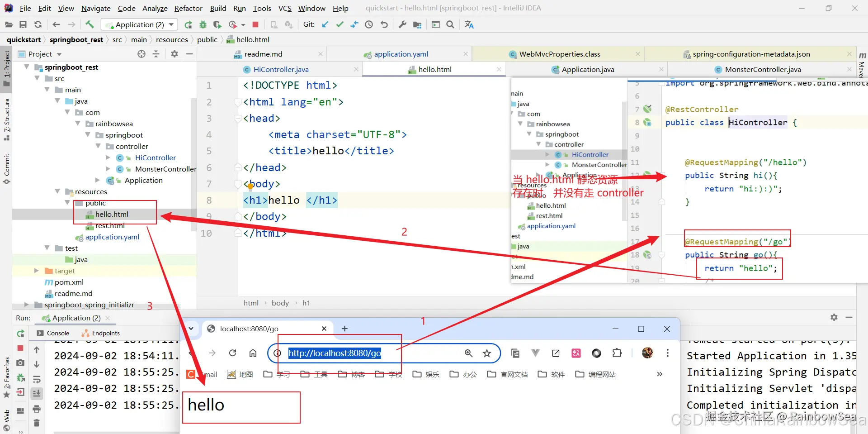Viewport: 868px width, 434px height.
Task: Click the browser address bar URL field
Action: (384, 353)
